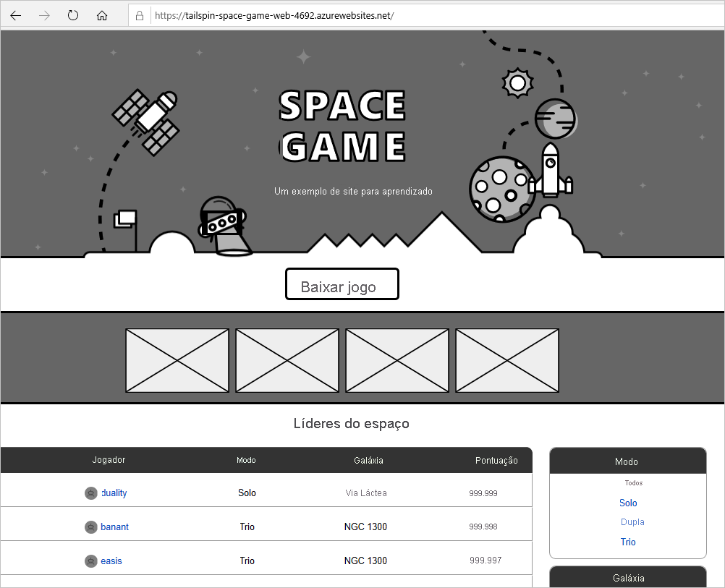Click the Galáxia panel header
Screen dimensions: 725x588
pyautogui.click(x=628, y=578)
